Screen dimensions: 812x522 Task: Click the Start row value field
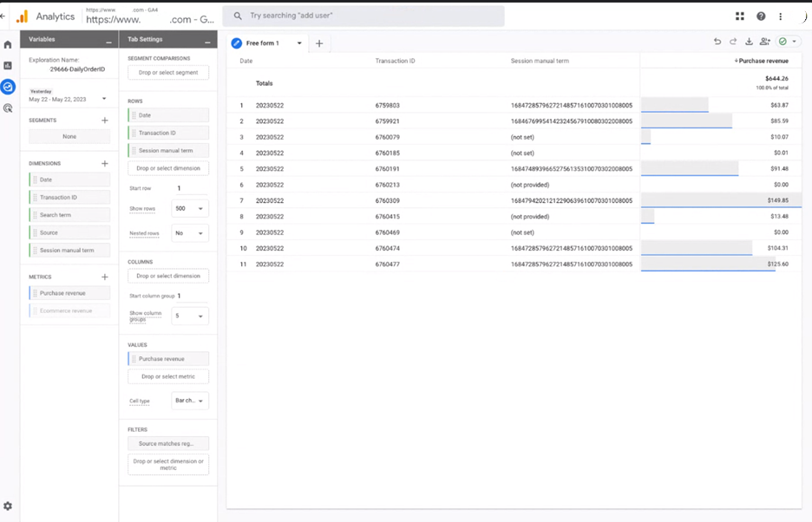(191, 188)
